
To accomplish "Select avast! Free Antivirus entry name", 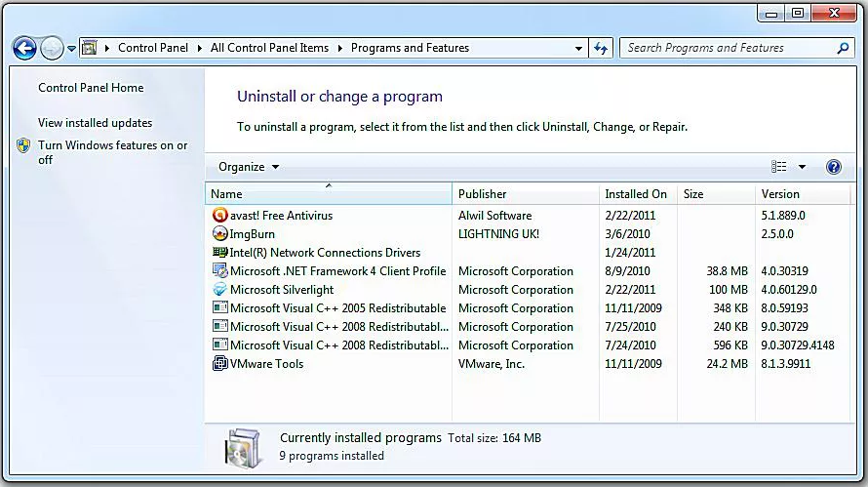I will pos(281,216).
